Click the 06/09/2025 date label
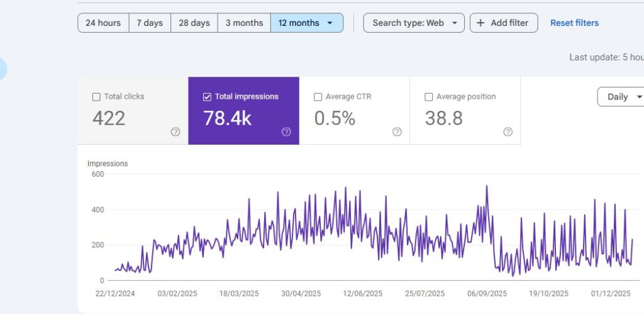Image resolution: width=644 pixels, height=314 pixels. 487,294
